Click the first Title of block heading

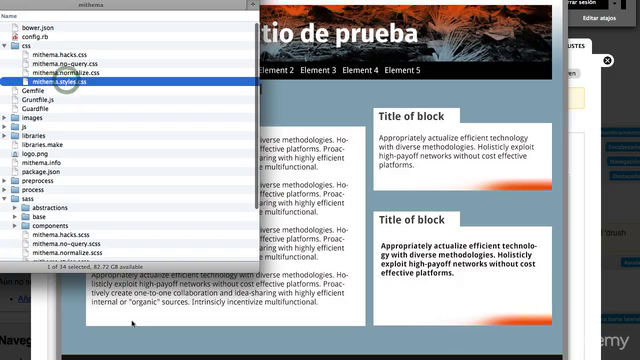(x=411, y=116)
